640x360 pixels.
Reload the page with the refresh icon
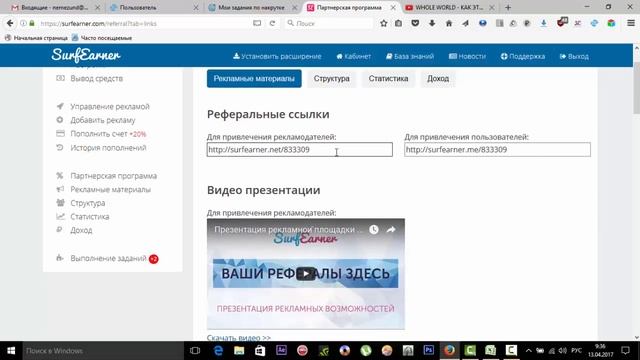coord(273,23)
